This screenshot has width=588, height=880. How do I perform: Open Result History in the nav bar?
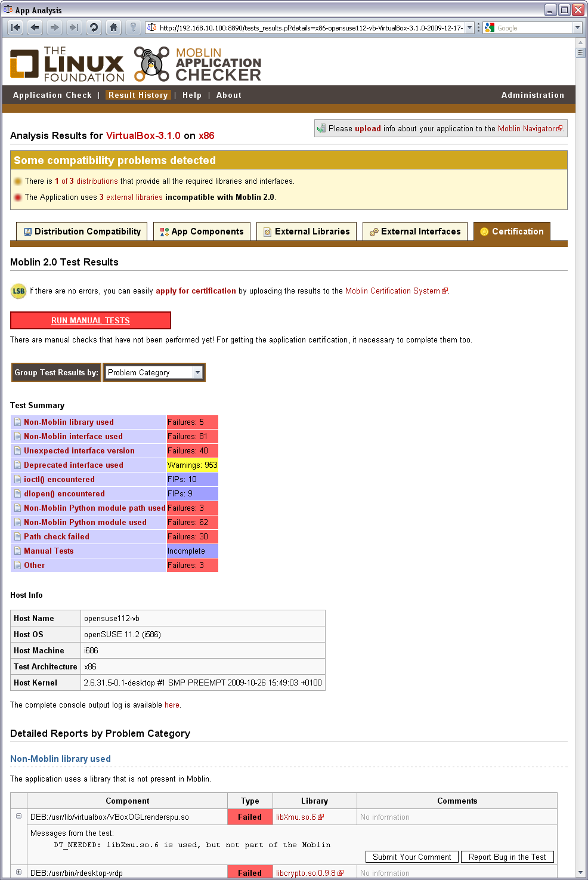pos(138,95)
